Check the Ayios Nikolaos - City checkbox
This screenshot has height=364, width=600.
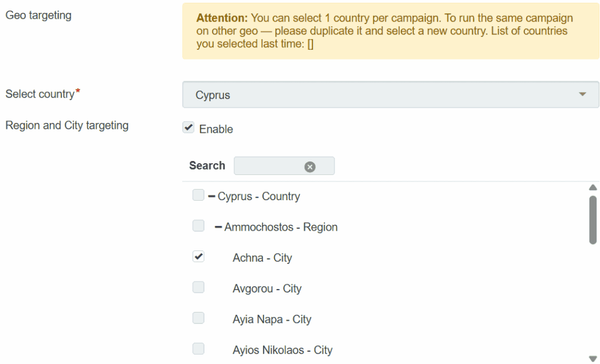tap(199, 349)
